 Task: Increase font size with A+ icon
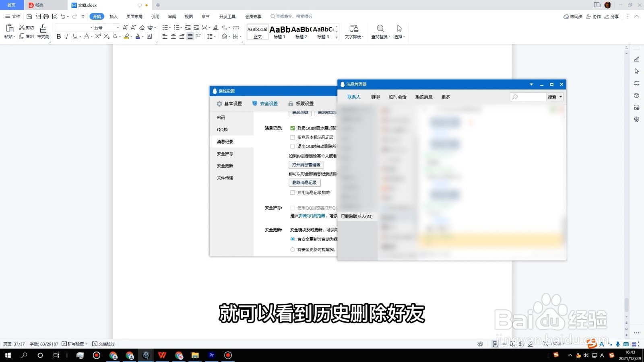[x=125, y=27]
